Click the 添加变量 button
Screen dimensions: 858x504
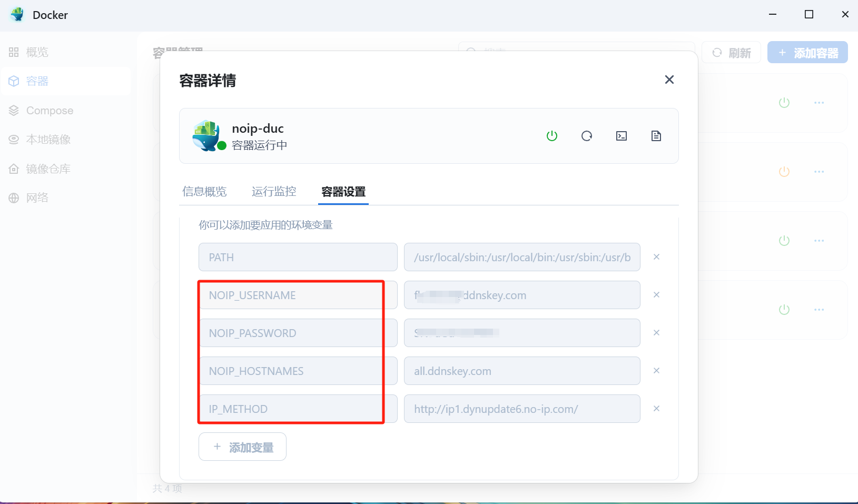[x=242, y=446]
